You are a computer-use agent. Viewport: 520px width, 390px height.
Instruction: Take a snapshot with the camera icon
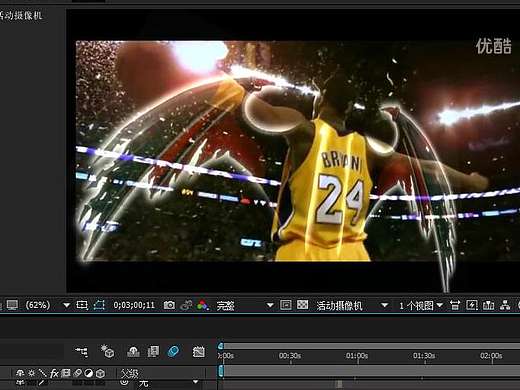coord(169,305)
